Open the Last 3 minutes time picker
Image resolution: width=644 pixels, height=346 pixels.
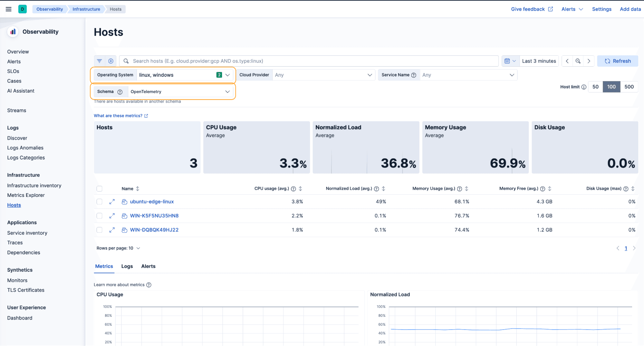pyautogui.click(x=539, y=61)
